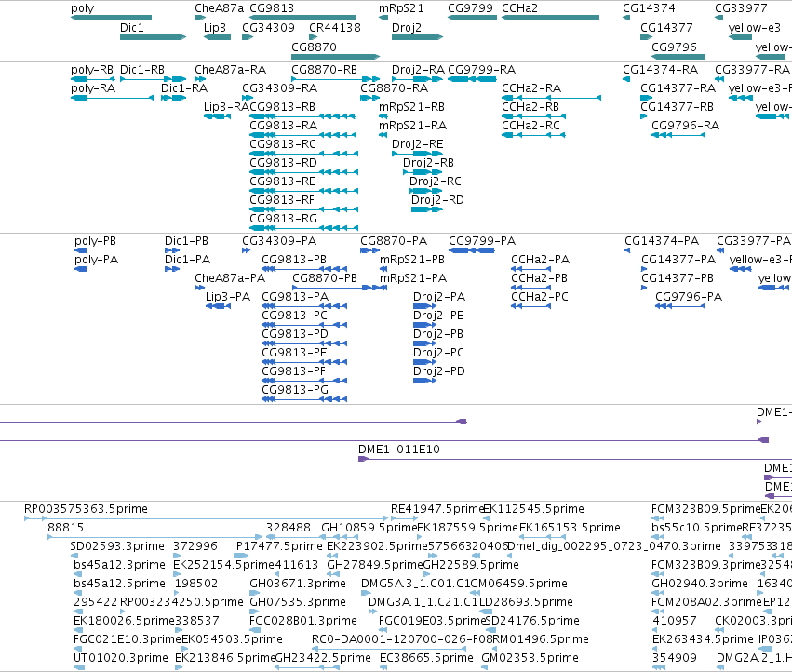Screen dimensions: 792x672
Task: Select the CG9813 gene bar
Action: [x=302, y=18]
